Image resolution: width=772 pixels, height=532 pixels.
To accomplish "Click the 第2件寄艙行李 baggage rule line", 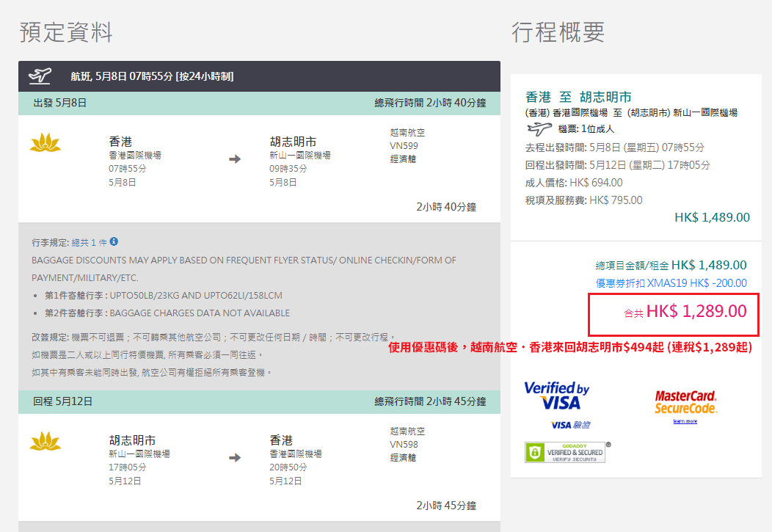I will 167,313.
